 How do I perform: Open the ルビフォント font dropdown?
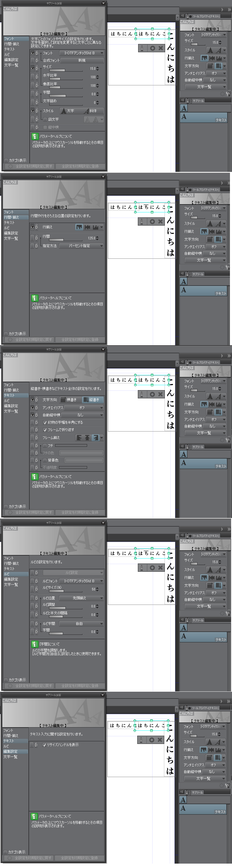point(82,581)
